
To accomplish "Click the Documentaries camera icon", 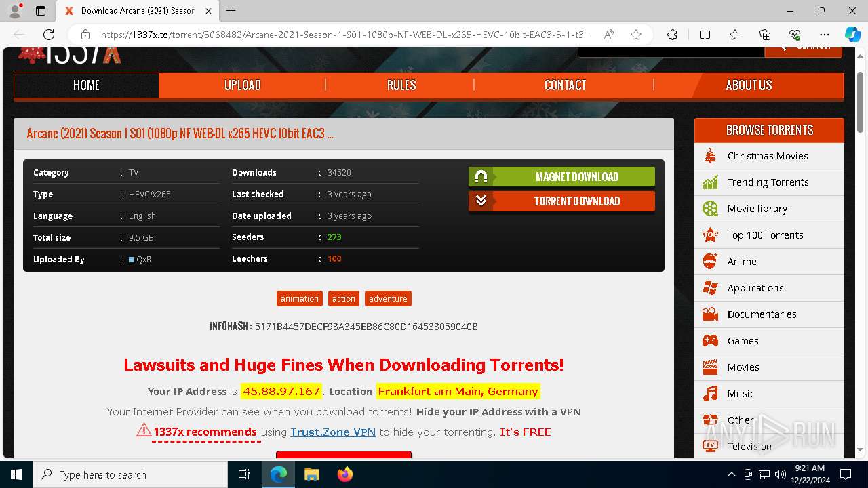I will [710, 314].
